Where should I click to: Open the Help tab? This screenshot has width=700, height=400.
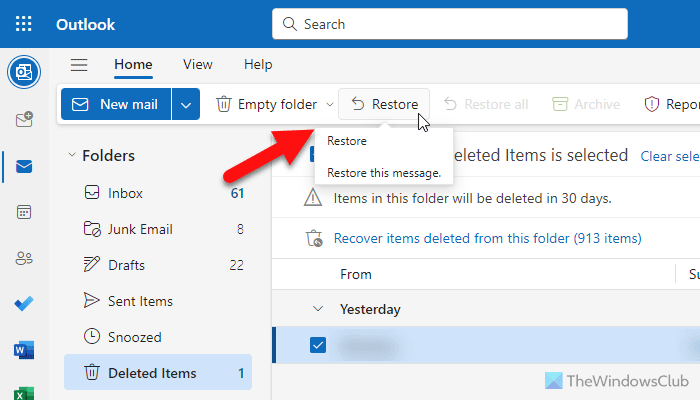(x=258, y=64)
